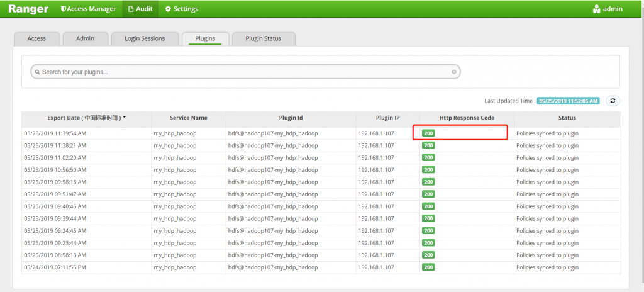Select export date 05/25/2019 09:24:45 AM
This screenshot has height=292, width=644.
(x=55, y=231)
